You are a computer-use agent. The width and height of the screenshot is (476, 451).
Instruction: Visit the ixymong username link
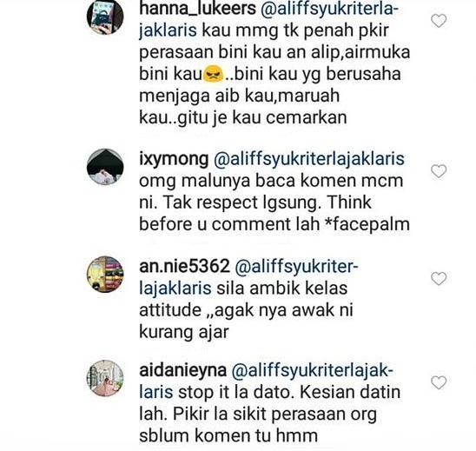[x=174, y=159]
